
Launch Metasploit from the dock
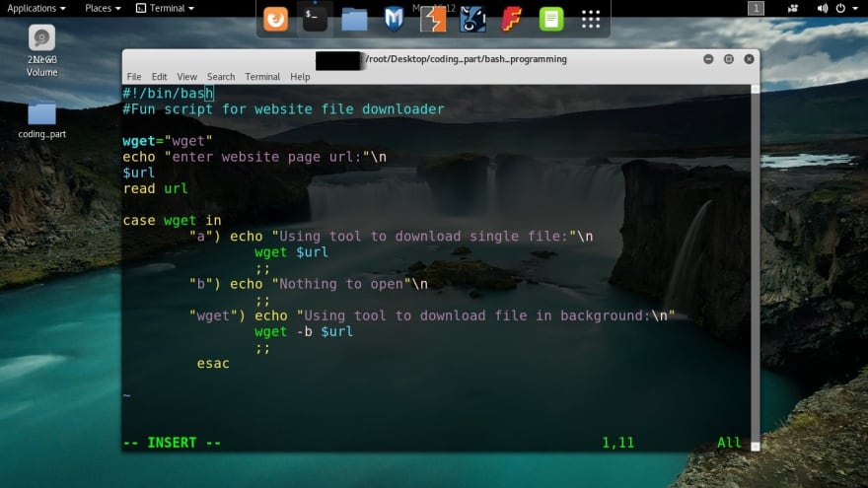click(394, 20)
